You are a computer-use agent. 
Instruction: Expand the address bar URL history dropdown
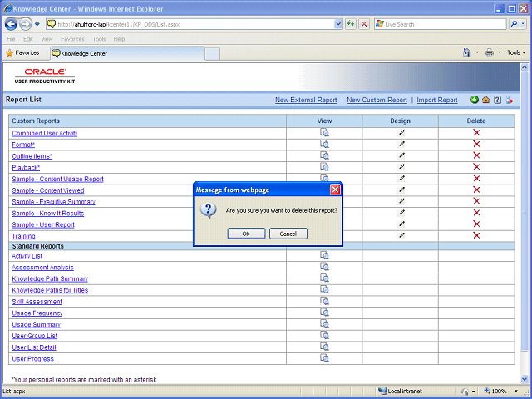(x=338, y=24)
